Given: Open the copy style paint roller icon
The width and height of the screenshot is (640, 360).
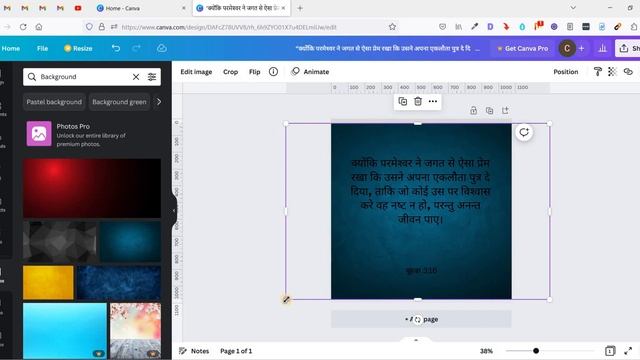Looking at the screenshot, I should pyautogui.click(x=598, y=72).
